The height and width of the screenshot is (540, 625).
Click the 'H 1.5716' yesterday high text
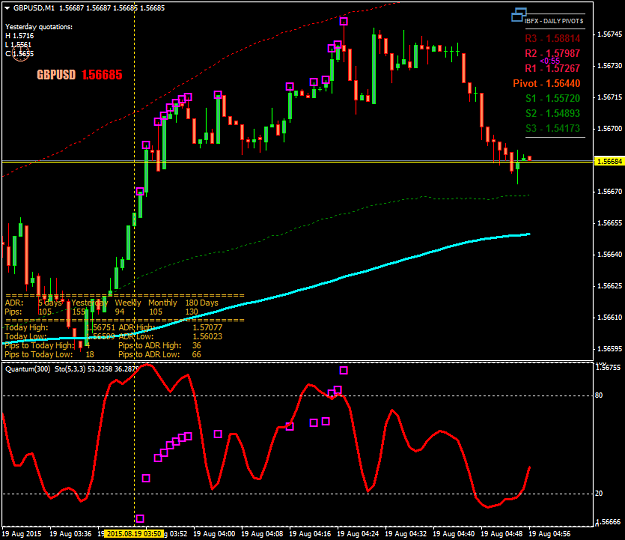pyautogui.click(x=20, y=36)
